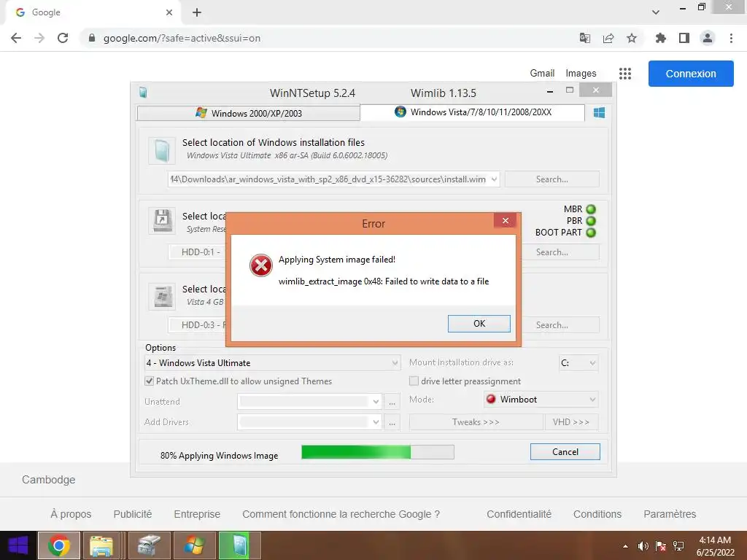
Task: Open Tweaks >>> options
Action: tap(476, 422)
